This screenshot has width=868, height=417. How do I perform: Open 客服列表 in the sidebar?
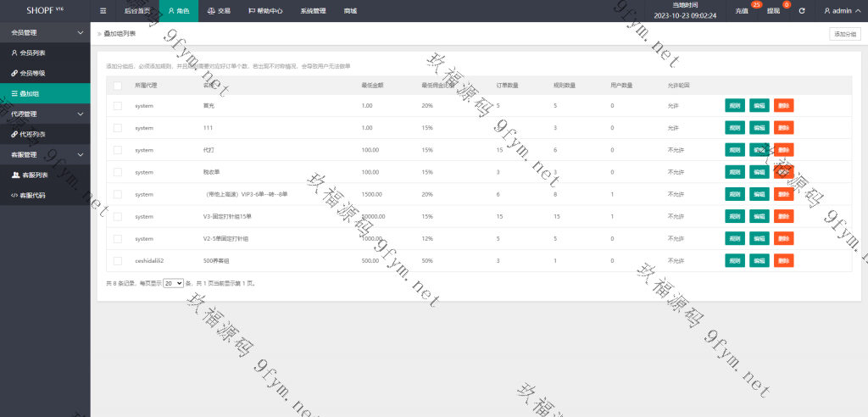pos(45,175)
